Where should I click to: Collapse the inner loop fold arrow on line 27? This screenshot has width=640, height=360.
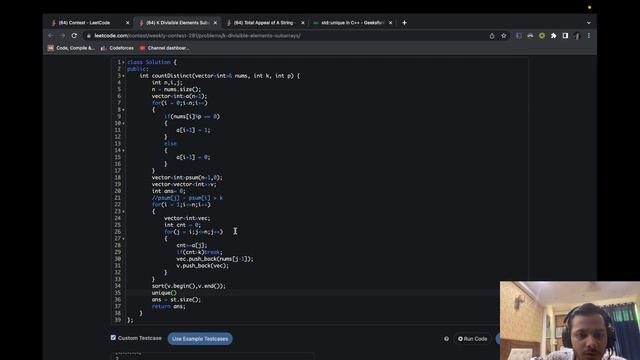(x=124, y=238)
